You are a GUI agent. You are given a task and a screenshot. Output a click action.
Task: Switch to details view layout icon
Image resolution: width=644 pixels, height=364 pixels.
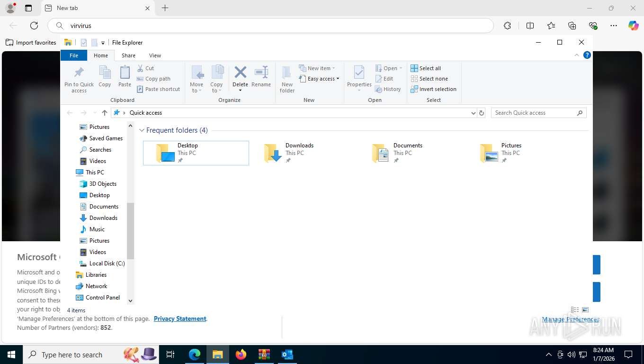(575, 310)
